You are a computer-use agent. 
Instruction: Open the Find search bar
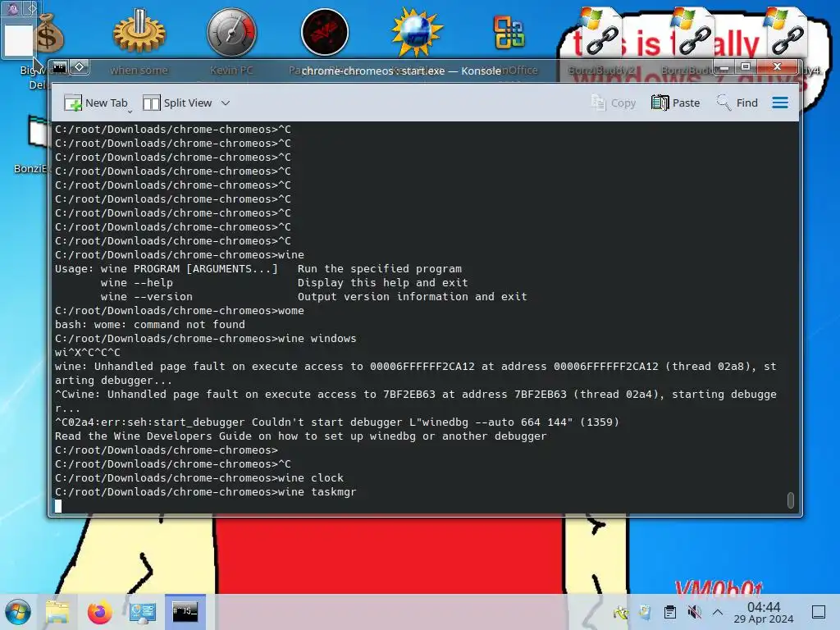(x=737, y=103)
